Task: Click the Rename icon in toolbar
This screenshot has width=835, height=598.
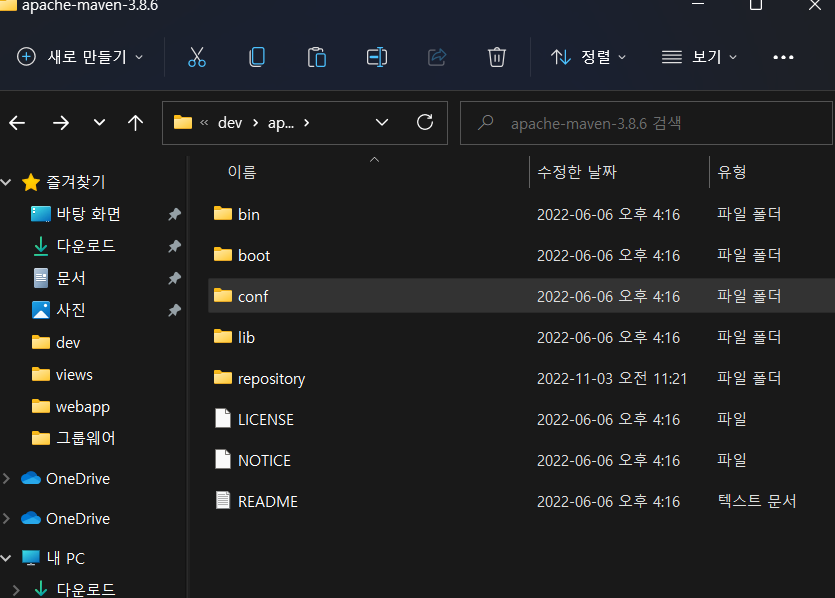Action: pyautogui.click(x=376, y=57)
